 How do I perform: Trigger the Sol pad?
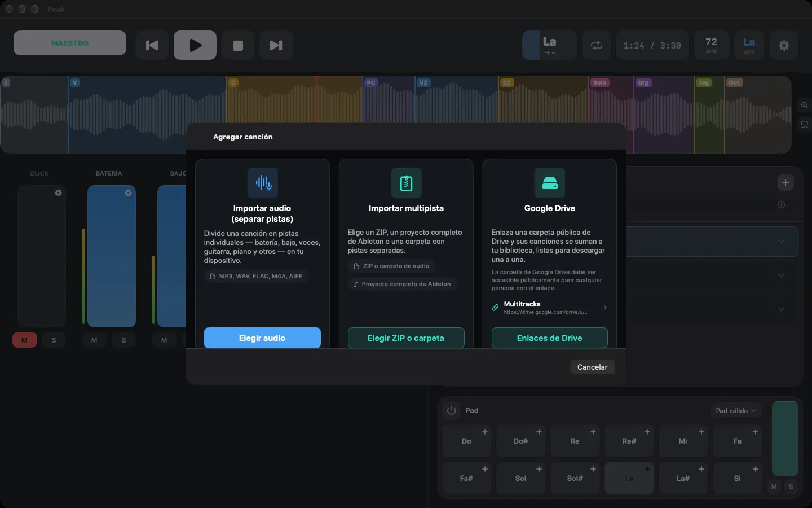(520, 478)
